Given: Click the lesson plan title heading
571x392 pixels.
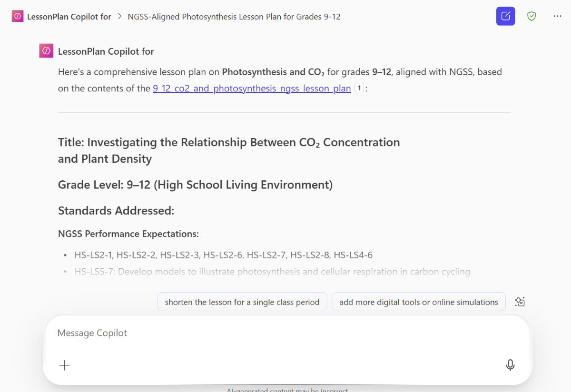Looking at the screenshot, I should [x=228, y=150].
